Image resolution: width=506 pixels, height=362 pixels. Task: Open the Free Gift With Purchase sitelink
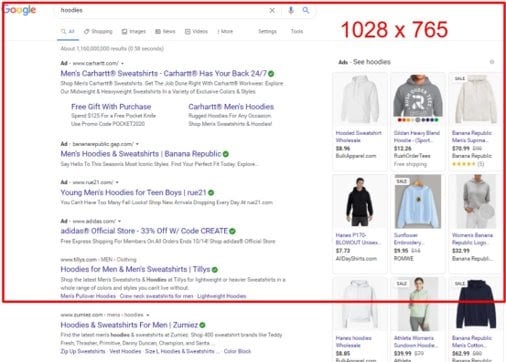pos(111,107)
